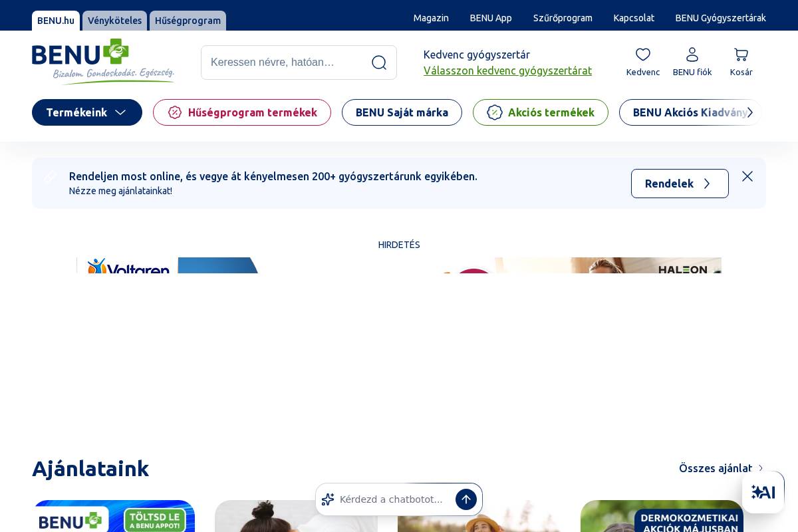Open the Voltaren advertisement banner
The width and height of the screenshot is (798, 532).
point(399,265)
